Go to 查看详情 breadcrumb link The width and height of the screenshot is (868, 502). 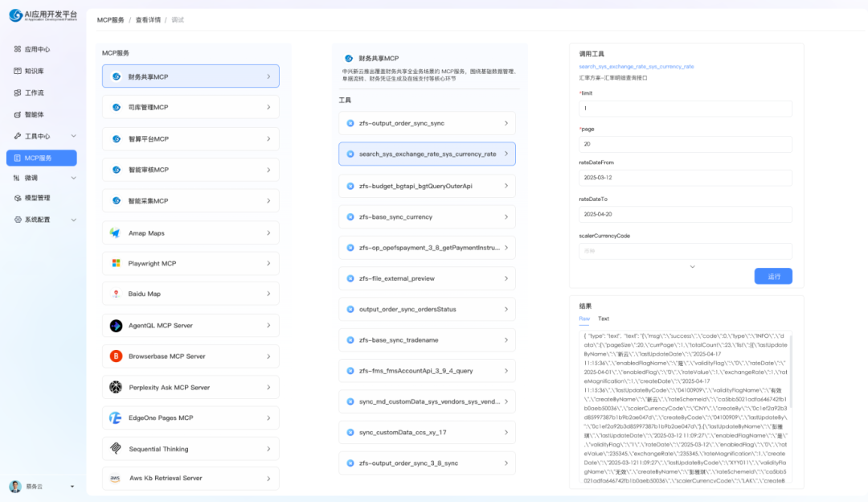pos(148,20)
